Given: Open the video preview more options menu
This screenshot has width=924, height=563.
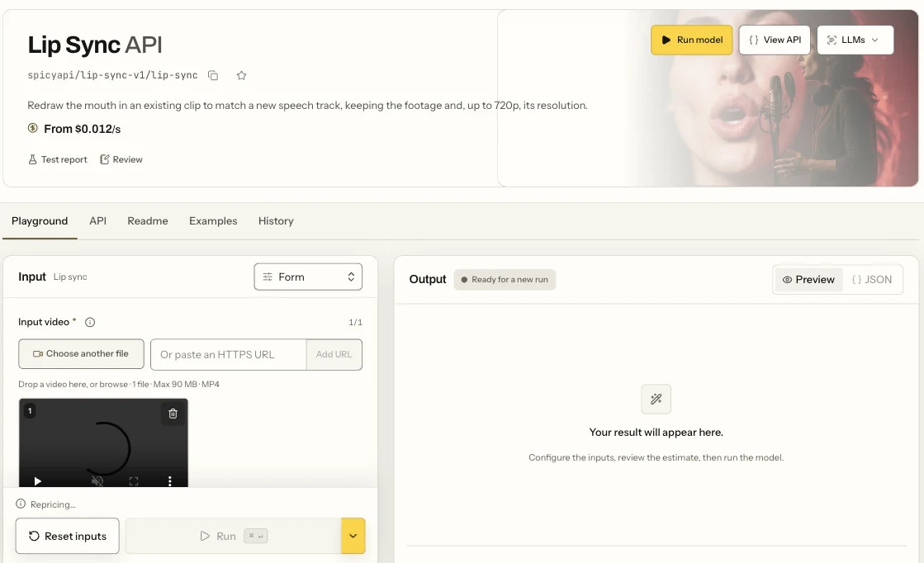Looking at the screenshot, I should [x=170, y=481].
